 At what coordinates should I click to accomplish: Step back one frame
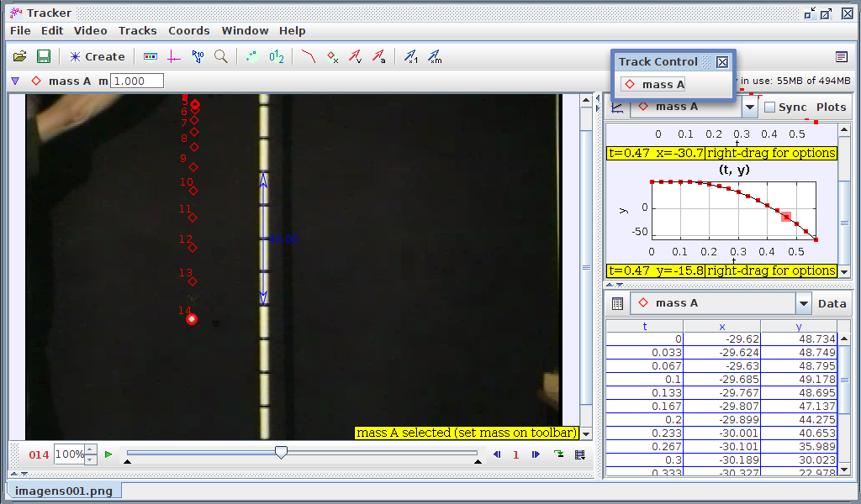[497, 454]
